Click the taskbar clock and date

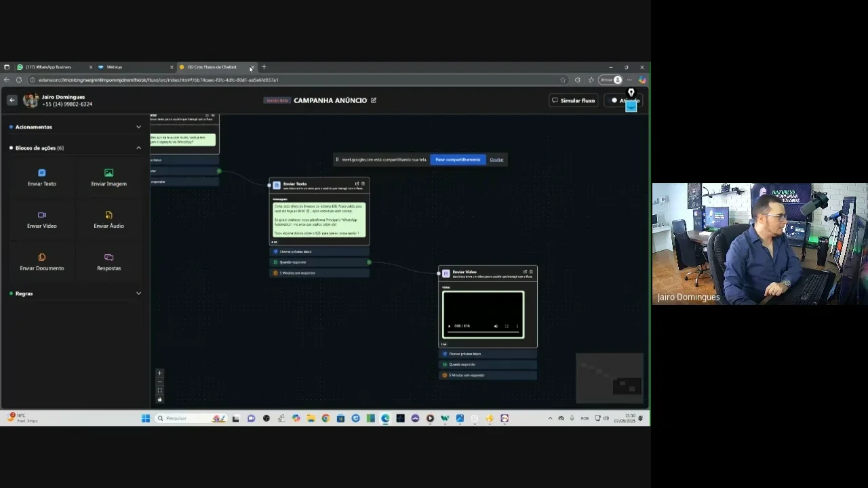[625, 418]
